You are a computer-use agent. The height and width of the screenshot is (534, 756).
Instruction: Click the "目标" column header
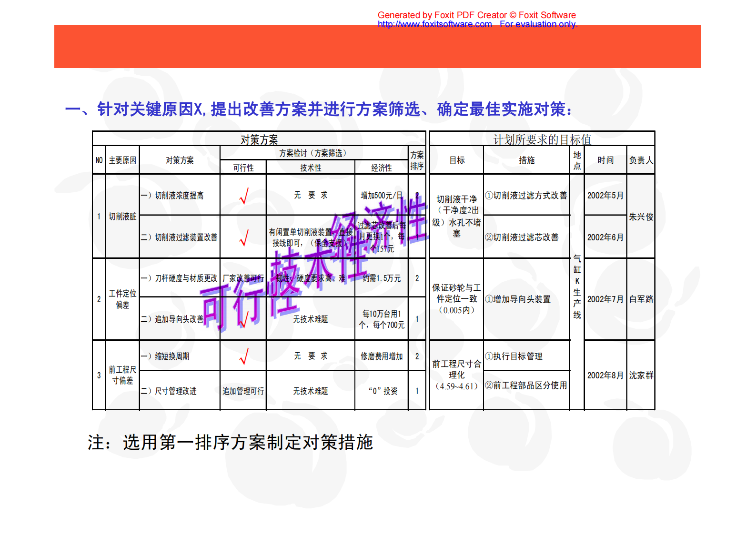(x=457, y=160)
